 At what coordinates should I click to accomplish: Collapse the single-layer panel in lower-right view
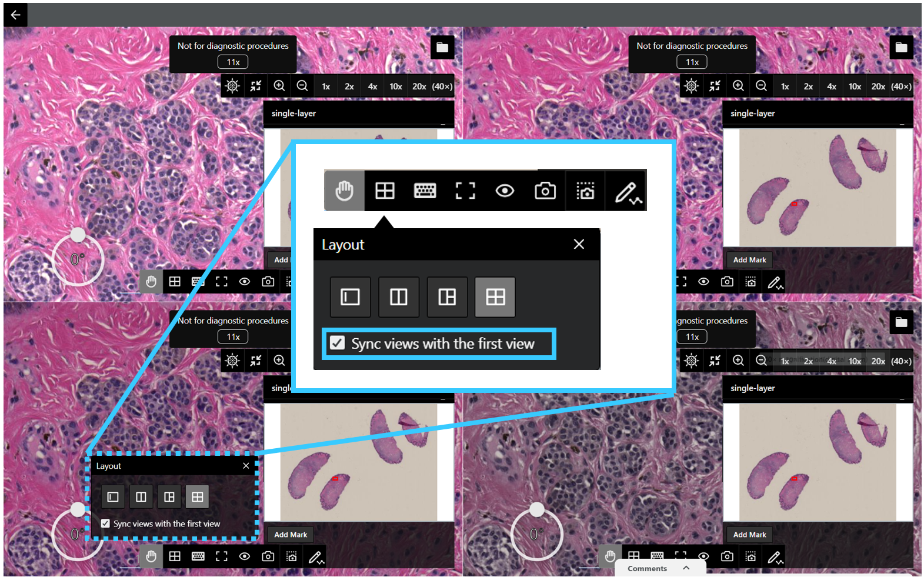(902, 398)
